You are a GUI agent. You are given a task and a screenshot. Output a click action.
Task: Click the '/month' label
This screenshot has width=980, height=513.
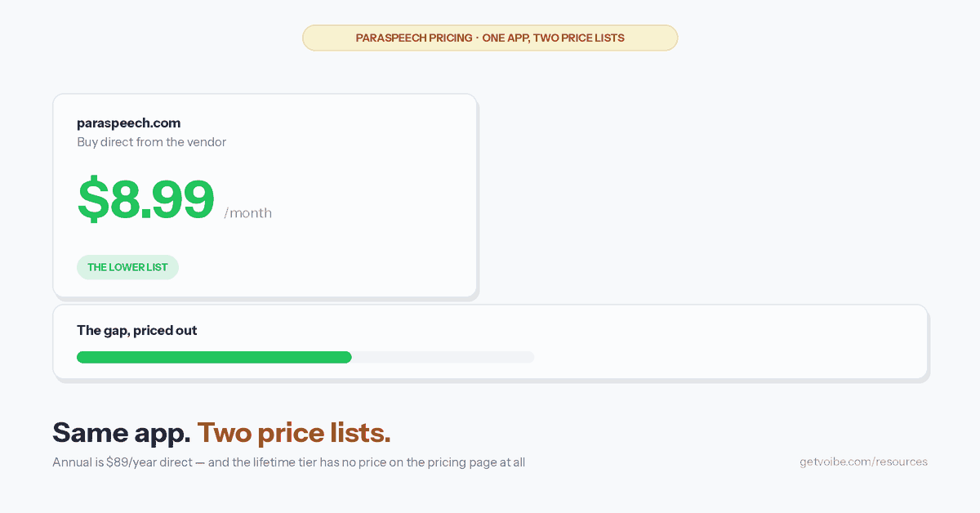[x=248, y=213]
